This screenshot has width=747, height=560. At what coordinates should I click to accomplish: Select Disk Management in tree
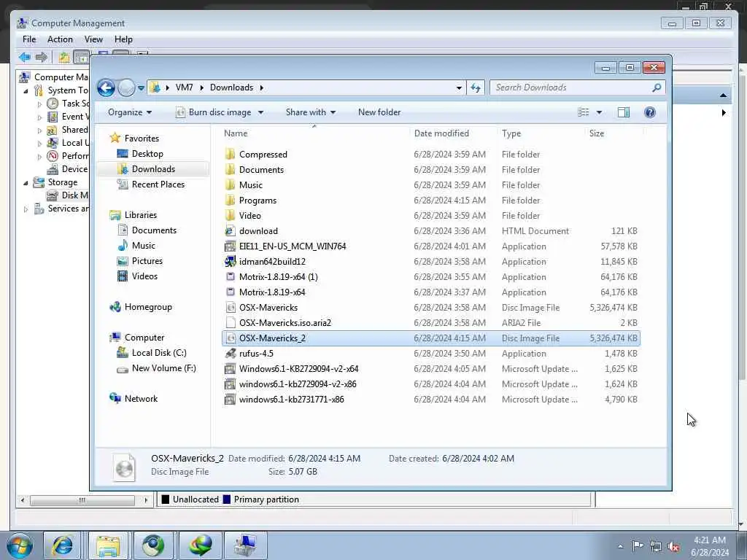click(68, 195)
